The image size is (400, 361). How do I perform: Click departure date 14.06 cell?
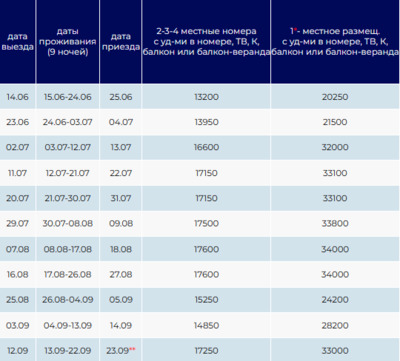click(17, 97)
